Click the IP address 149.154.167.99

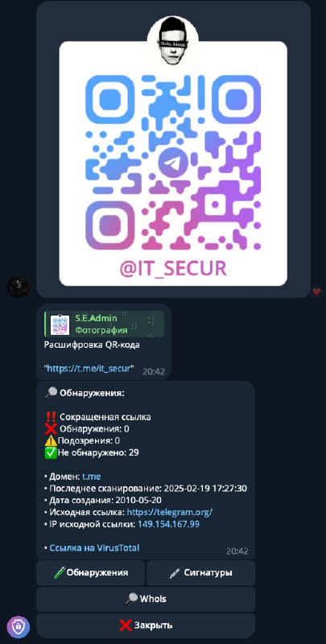[x=168, y=524]
